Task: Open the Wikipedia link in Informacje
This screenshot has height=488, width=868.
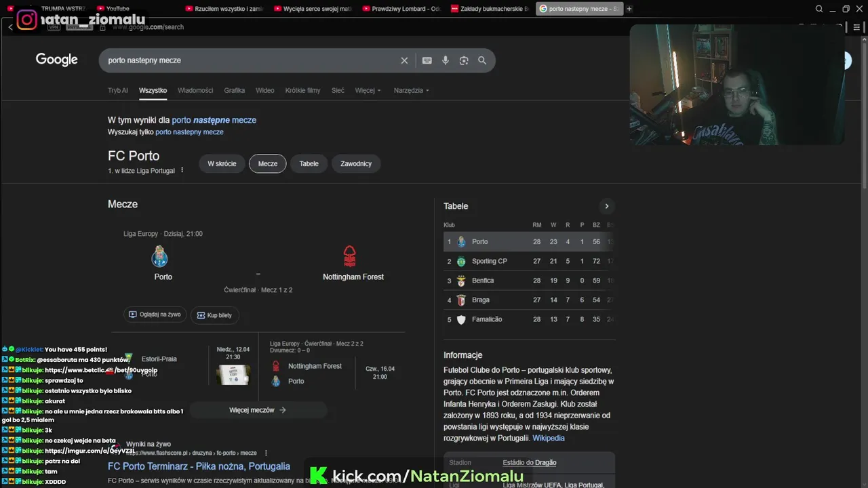Action: pyautogui.click(x=549, y=439)
